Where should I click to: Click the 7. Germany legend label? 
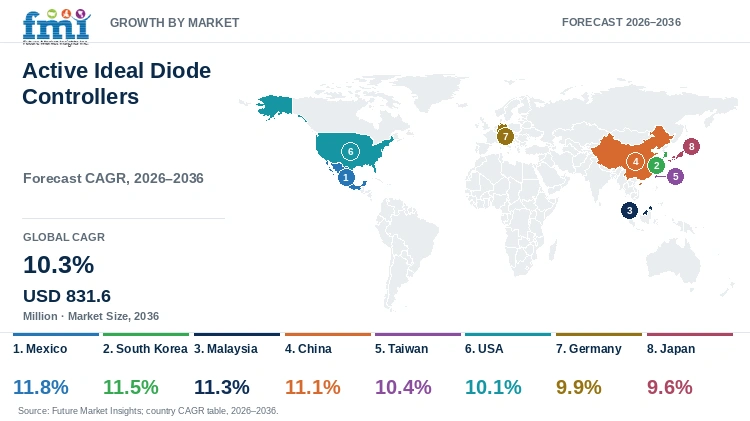click(589, 349)
